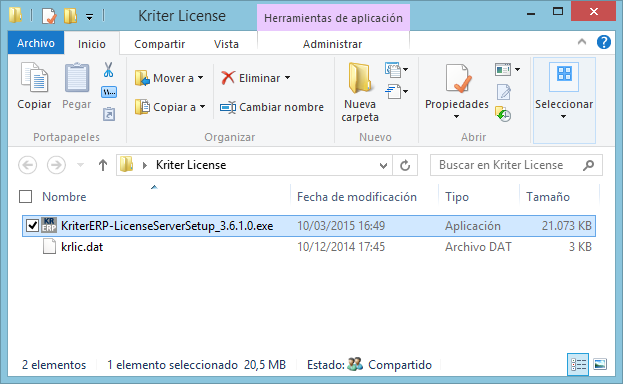This screenshot has height=384, width=623.
Task: Click quick access new folder icon
Action: point(70,16)
